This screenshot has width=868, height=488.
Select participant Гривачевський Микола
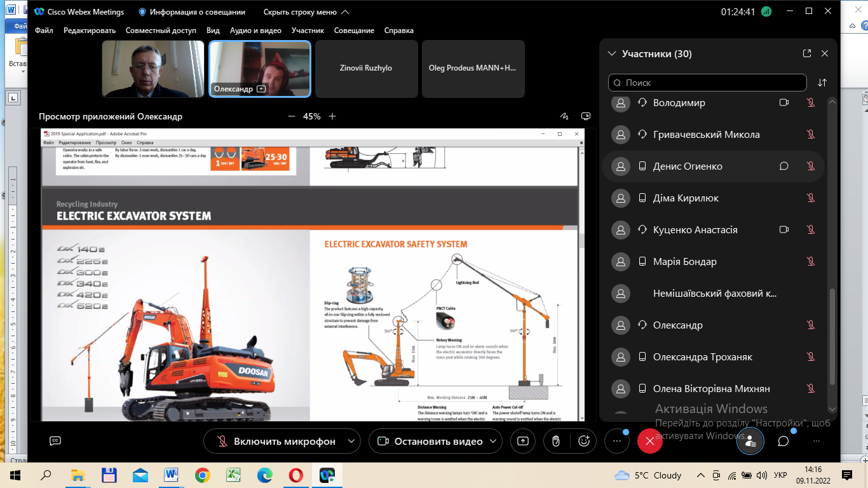tap(713, 135)
